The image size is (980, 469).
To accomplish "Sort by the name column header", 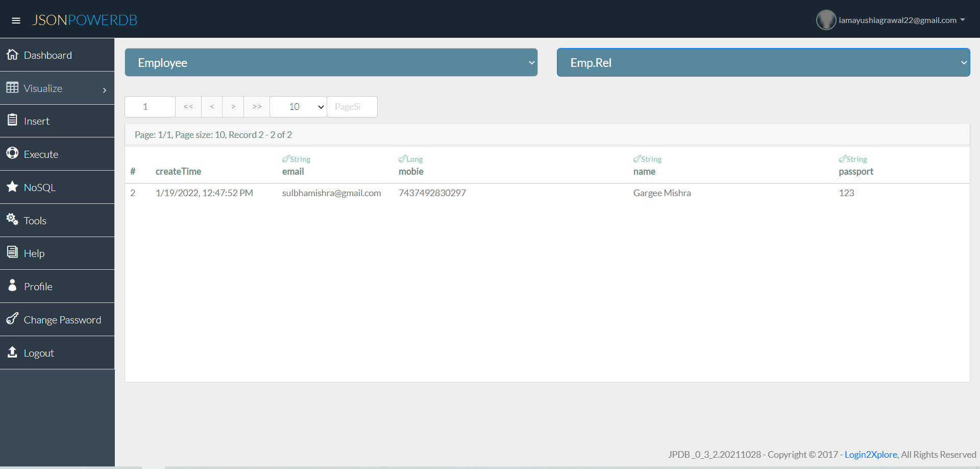I will coord(645,171).
